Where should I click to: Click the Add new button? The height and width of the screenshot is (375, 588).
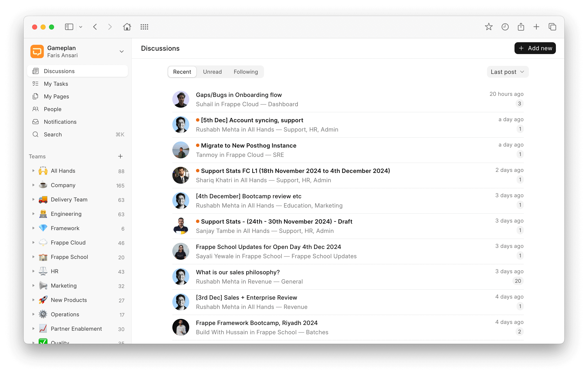click(535, 48)
